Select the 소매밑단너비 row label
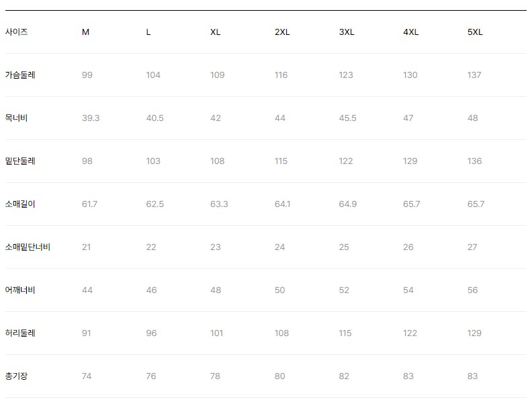The height and width of the screenshot is (404, 532). [28, 247]
